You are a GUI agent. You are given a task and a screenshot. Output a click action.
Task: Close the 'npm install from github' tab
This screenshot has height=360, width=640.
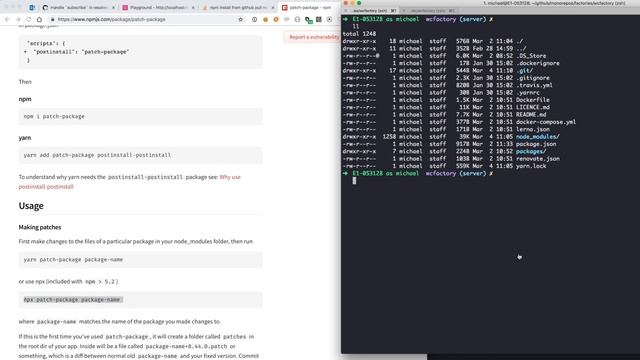tap(273, 7)
